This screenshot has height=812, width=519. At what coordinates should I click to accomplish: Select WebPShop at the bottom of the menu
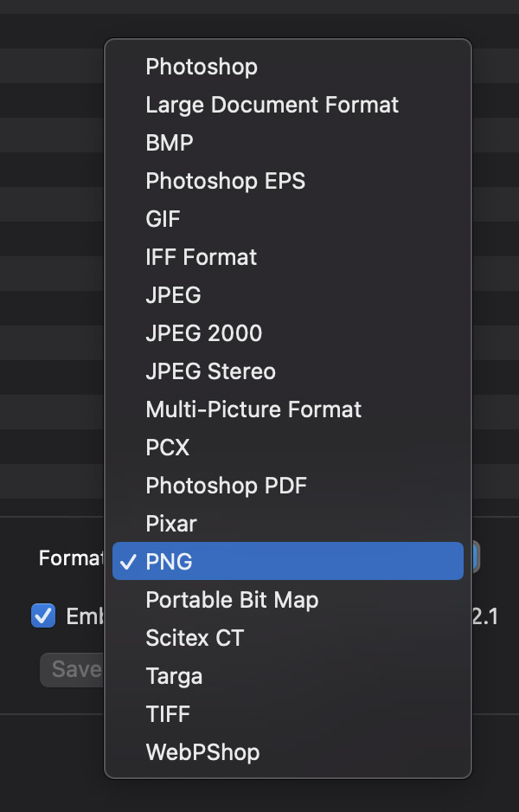pyautogui.click(x=202, y=752)
